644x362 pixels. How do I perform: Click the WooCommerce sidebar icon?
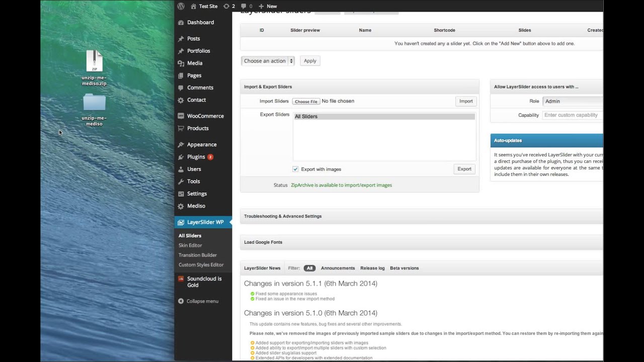181,116
